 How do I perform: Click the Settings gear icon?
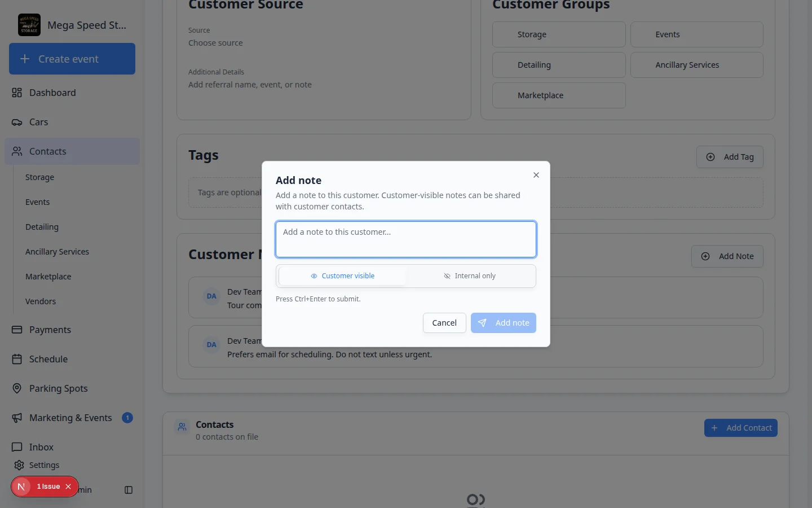[x=19, y=465]
